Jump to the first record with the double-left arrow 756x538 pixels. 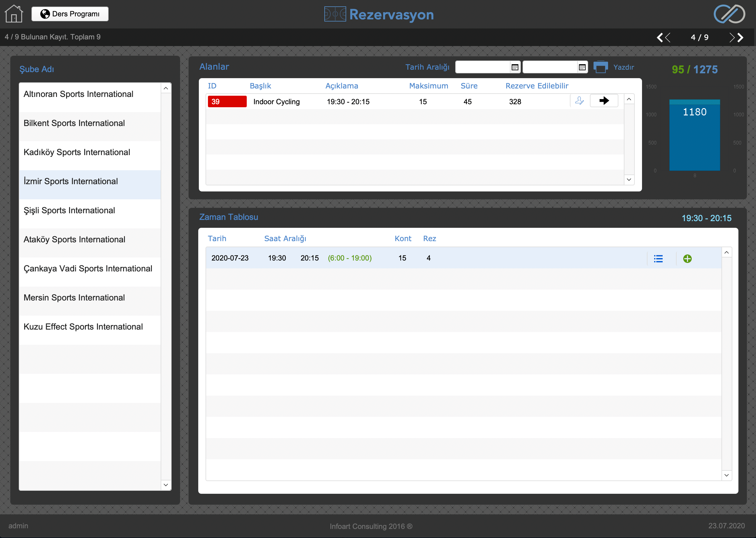tap(660, 38)
